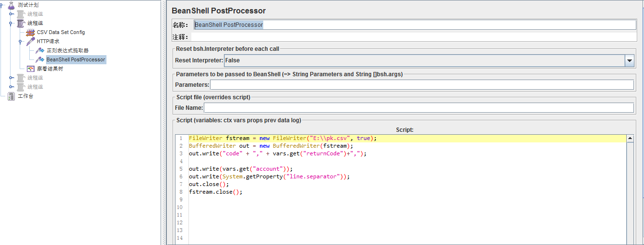
Task: Collapse the 测试计划 root node
Action: pos(2,5)
